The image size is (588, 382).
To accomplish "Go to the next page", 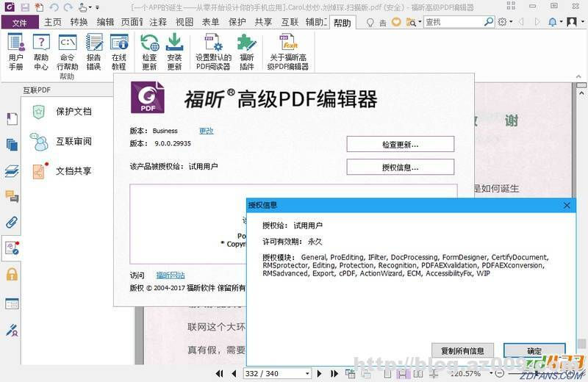I will 320,373.
